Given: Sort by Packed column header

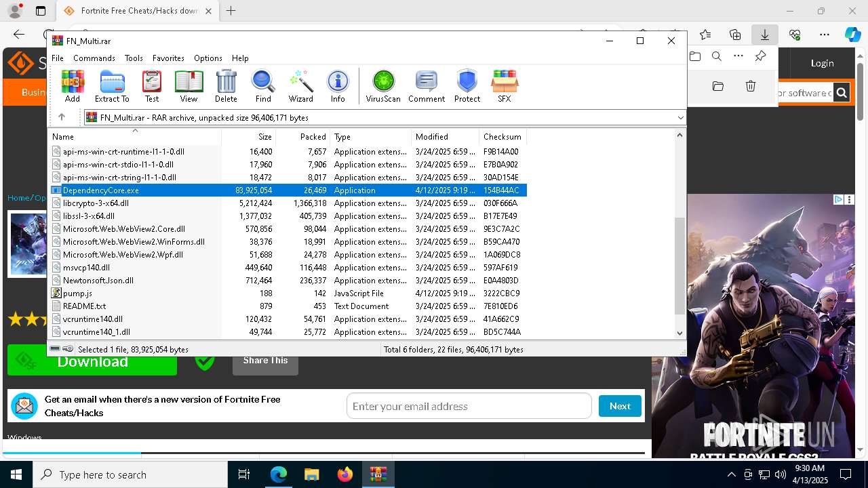Looking at the screenshot, I should tap(303, 136).
